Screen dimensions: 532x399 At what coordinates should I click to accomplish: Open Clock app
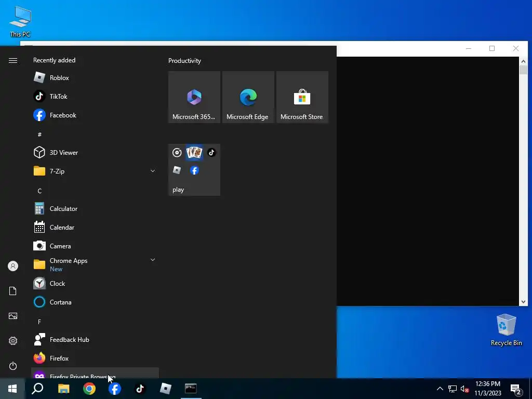click(95, 283)
